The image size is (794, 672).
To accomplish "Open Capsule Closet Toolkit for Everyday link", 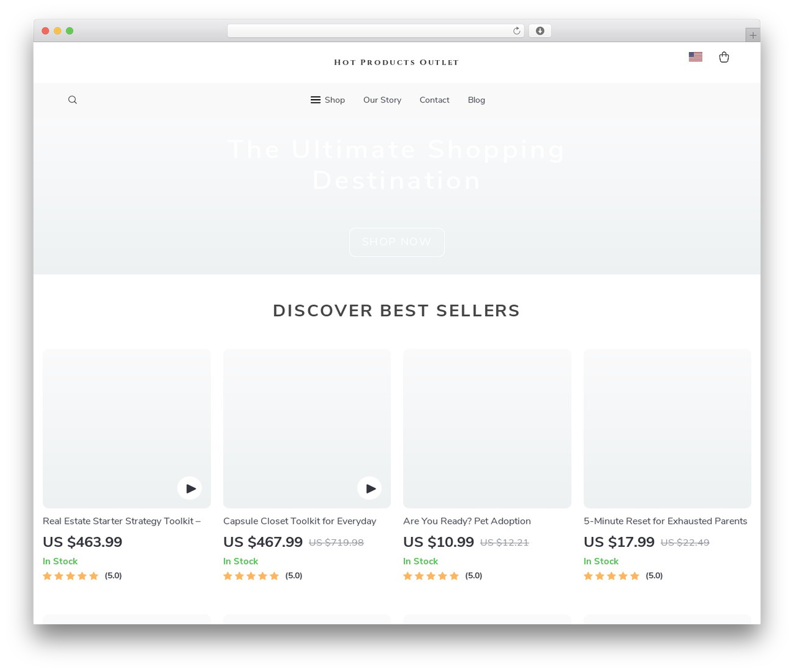I will tap(300, 521).
